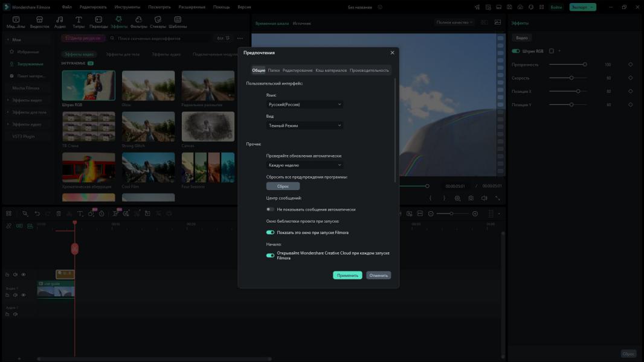Viewport: 644px width, 362px height.
Task: Click the timeline zoom-in plus icon
Action: point(475,214)
